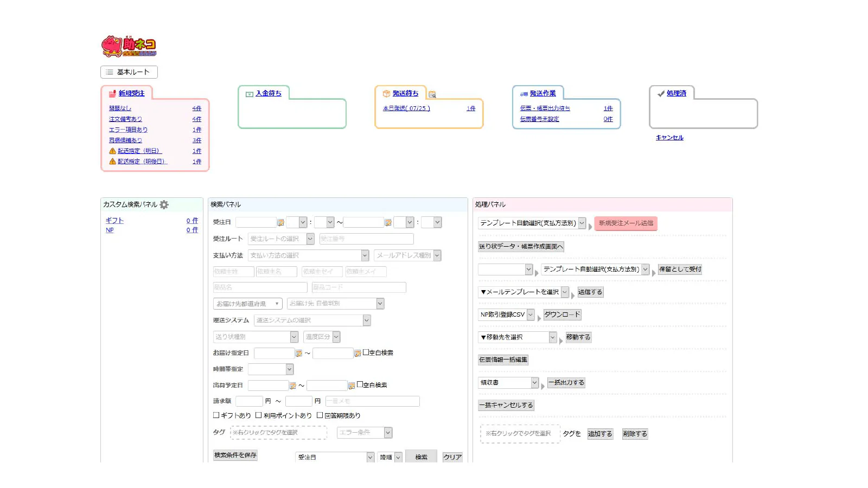Open the 新規受注 tab
Screen dimensions: 868x488
click(131, 93)
